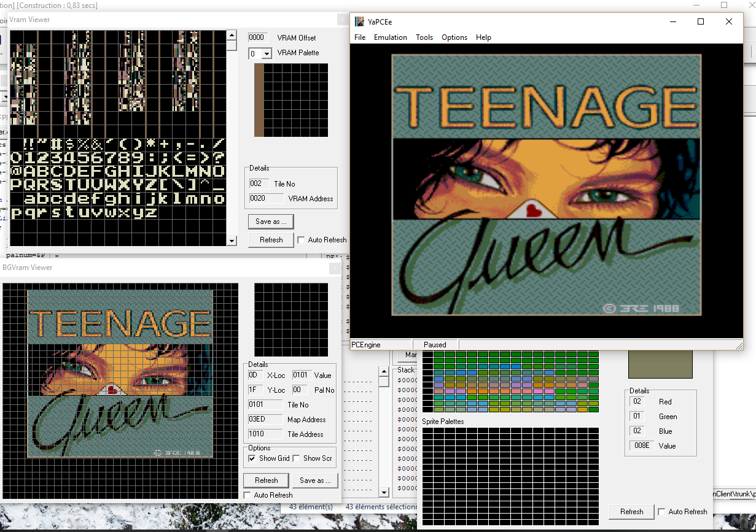Uncheck the Show Grid option
Image resolution: width=756 pixels, height=532 pixels.
pos(252,458)
